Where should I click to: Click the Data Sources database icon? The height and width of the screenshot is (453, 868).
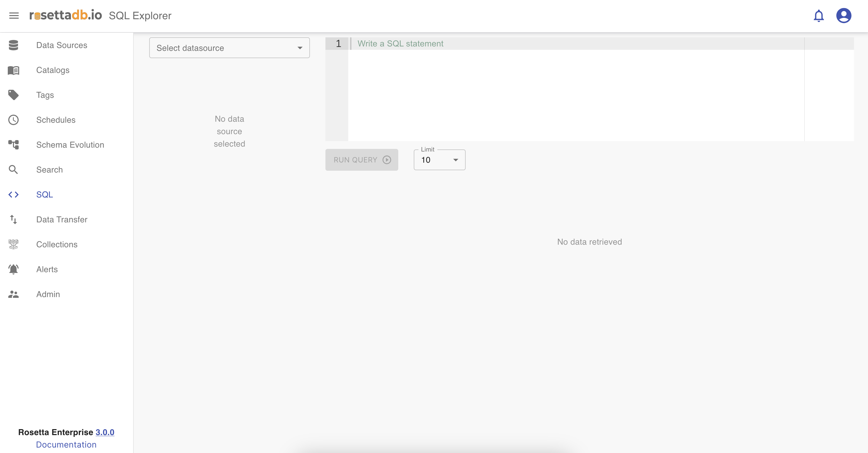[x=13, y=45]
